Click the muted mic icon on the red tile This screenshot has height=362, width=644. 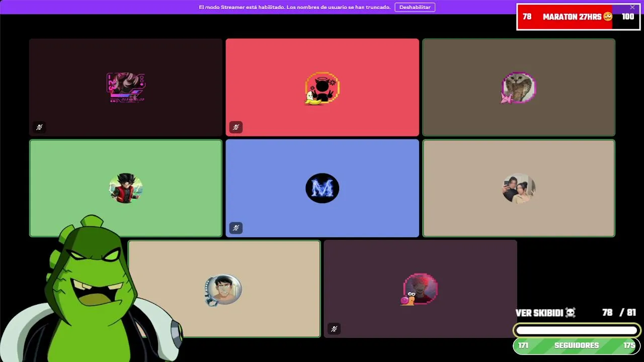point(235,127)
